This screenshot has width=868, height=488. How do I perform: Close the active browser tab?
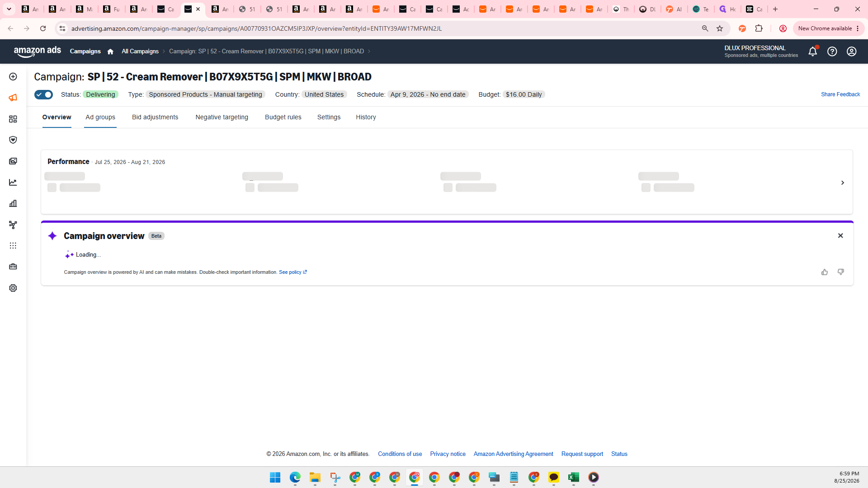198,9
